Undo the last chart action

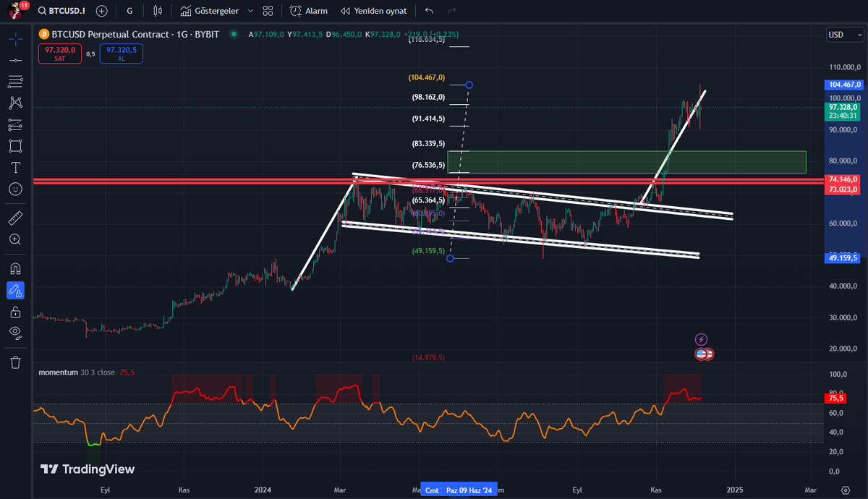pos(430,11)
